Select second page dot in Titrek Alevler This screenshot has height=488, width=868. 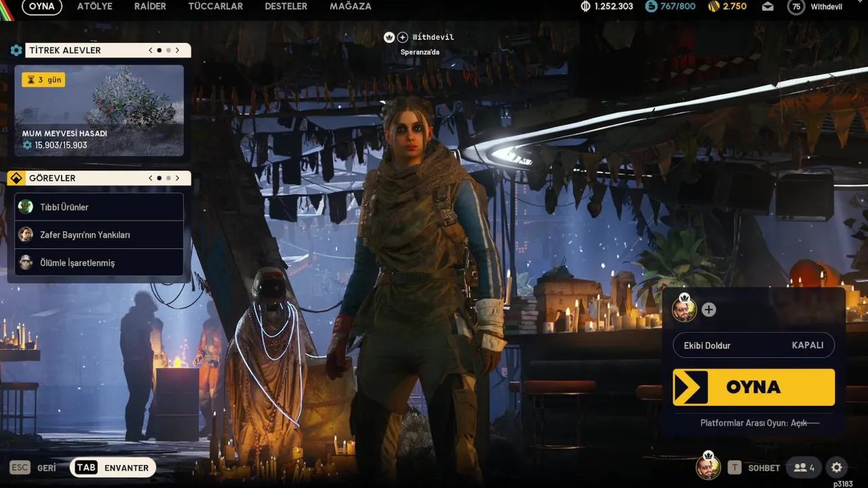(x=169, y=50)
